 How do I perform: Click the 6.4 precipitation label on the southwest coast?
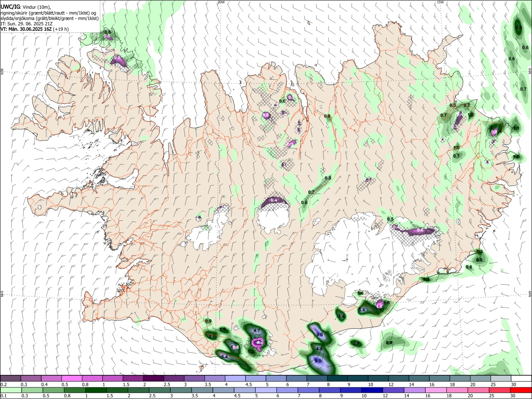pyautogui.click(x=224, y=357)
